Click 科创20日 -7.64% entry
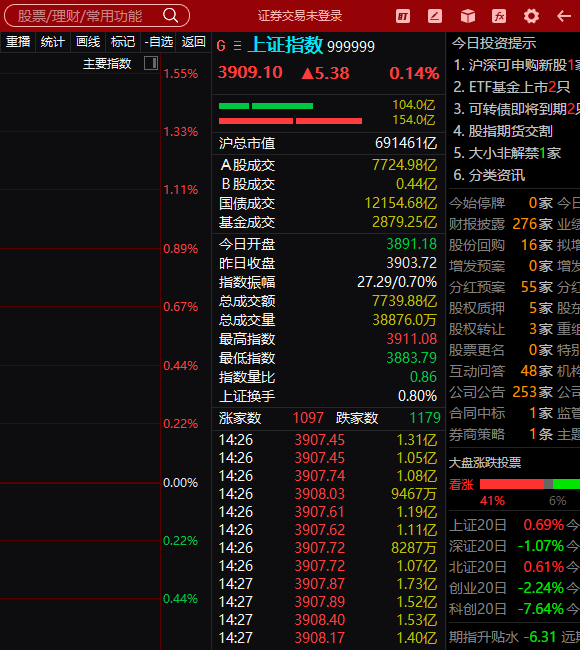 (x=507, y=609)
